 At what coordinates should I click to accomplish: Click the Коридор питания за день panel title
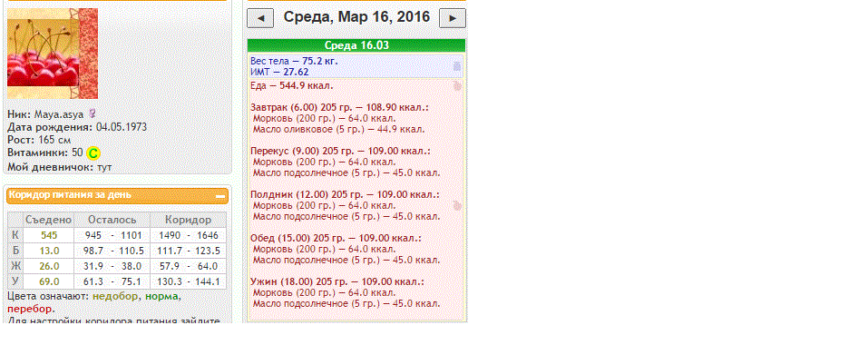(x=70, y=195)
